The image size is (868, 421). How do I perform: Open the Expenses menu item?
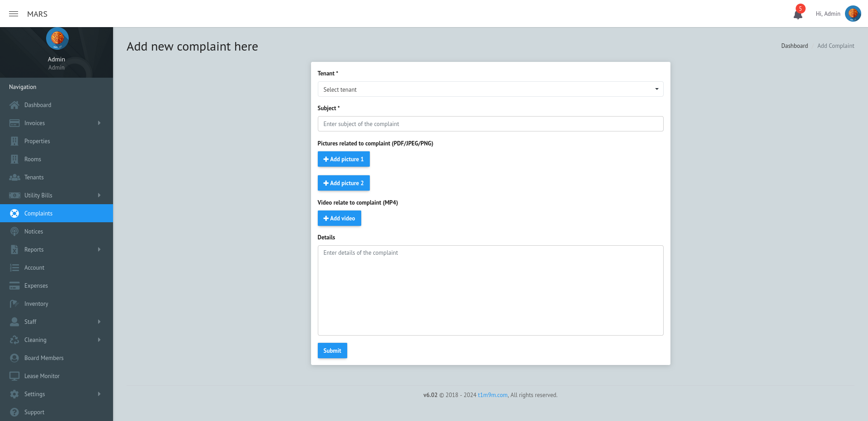pyautogui.click(x=57, y=285)
